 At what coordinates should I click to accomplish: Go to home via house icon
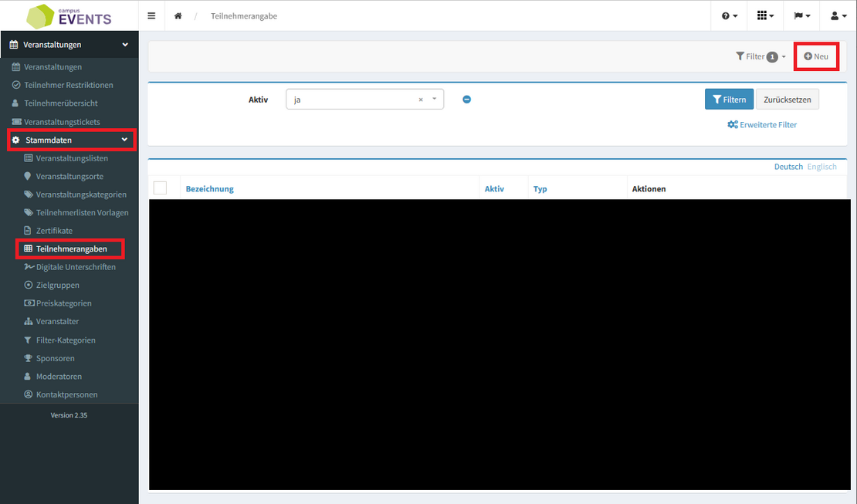pyautogui.click(x=178, y=15)
